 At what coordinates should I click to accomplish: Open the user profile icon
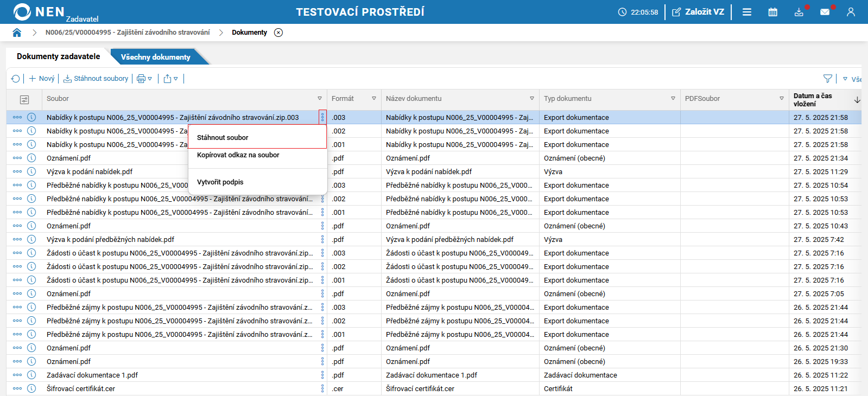tap(851, 12)
